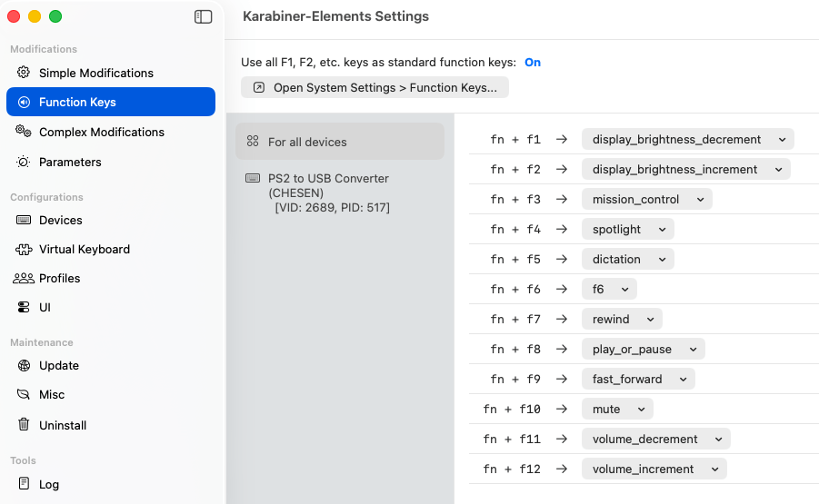Image resolution: width=819 pixels, height=504 pixels.
Task: Click the Devices keyboard icon
Action: pyautogui.click(x=24, y=220)
